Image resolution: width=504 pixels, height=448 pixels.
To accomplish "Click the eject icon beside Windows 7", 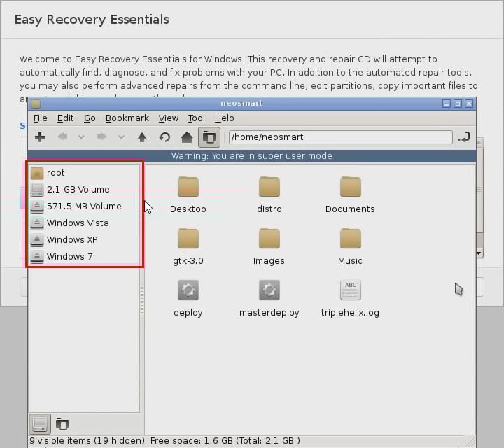I will [x=37, y=256].
